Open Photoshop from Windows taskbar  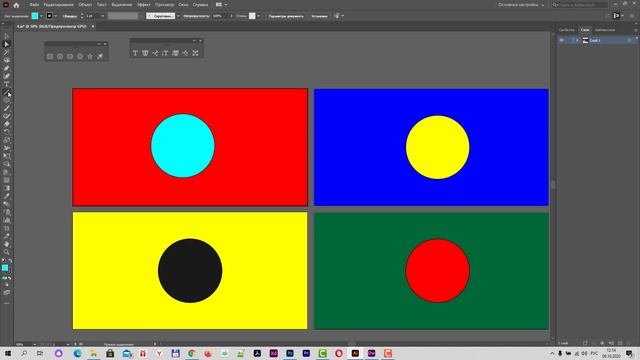point(290,353)
